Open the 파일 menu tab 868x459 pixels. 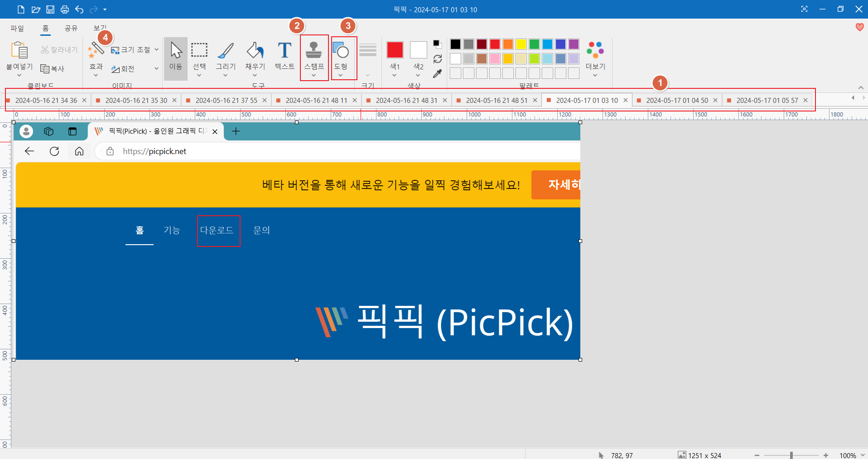pos(17,28)
